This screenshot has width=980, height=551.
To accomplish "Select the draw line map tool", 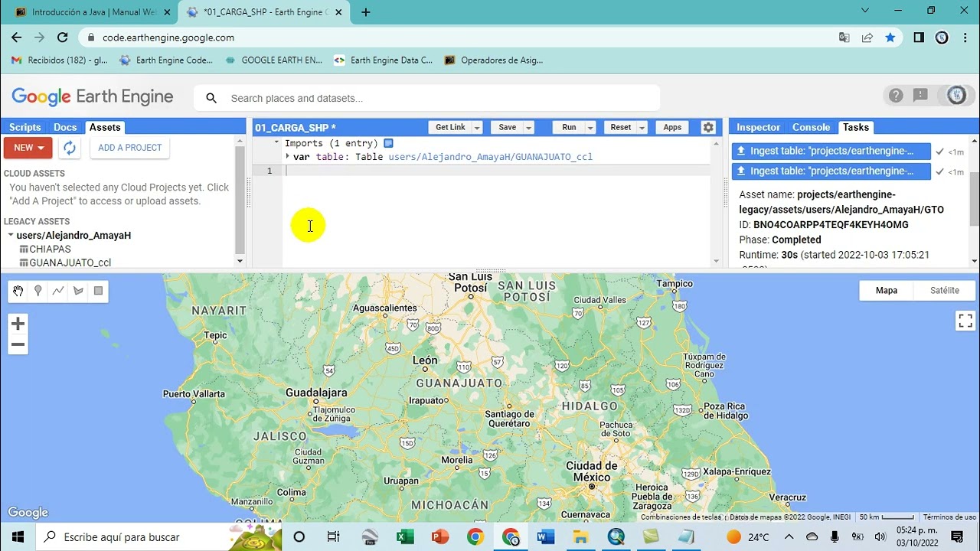I will point(58,291).
